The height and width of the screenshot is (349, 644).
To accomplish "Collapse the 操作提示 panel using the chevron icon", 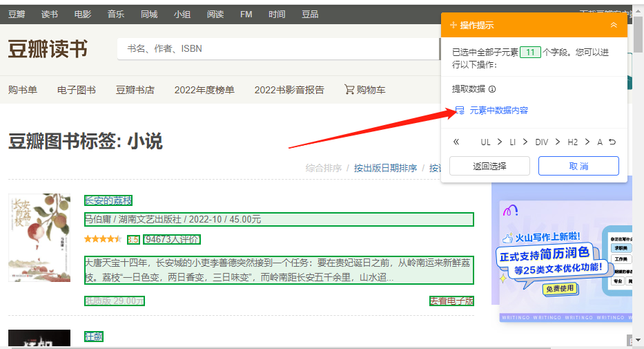I will pyautogui.click(x=614, y=25).
